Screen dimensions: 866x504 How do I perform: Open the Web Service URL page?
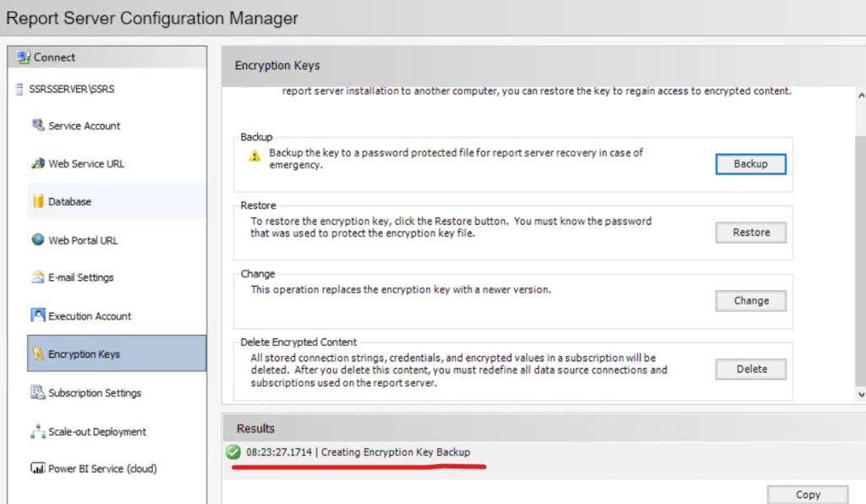(x=86, y=164)
